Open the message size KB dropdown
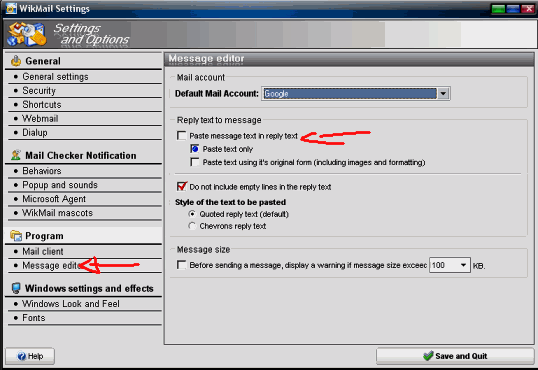538x370 pixels. (x=463, y=265)
